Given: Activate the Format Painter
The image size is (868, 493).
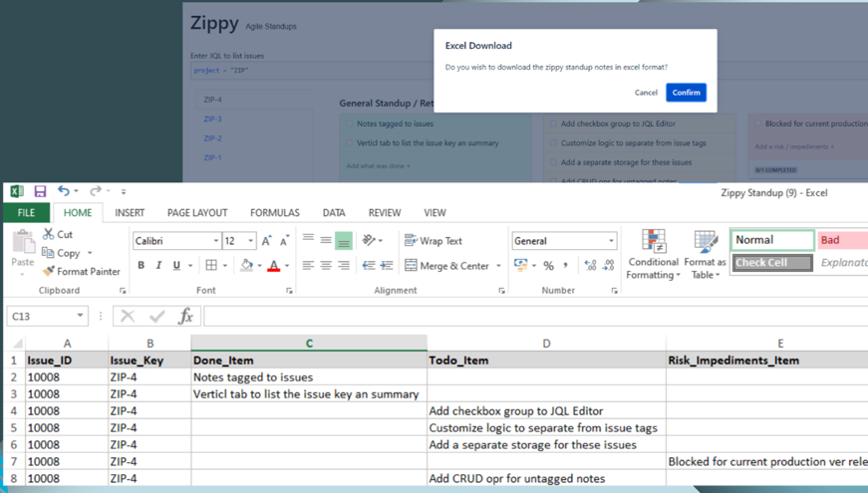Looking at the screenshot, I should click(82, 271).
